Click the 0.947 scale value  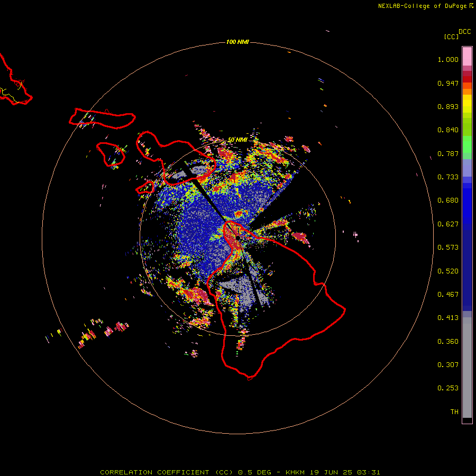pos(448,83)
